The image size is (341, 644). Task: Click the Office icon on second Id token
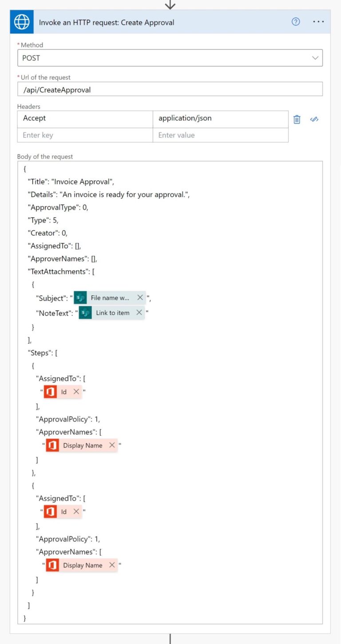point(50,512)
